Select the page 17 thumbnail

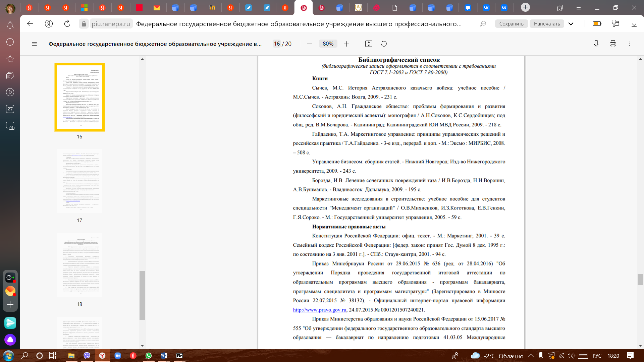click(x=79, y=181)
